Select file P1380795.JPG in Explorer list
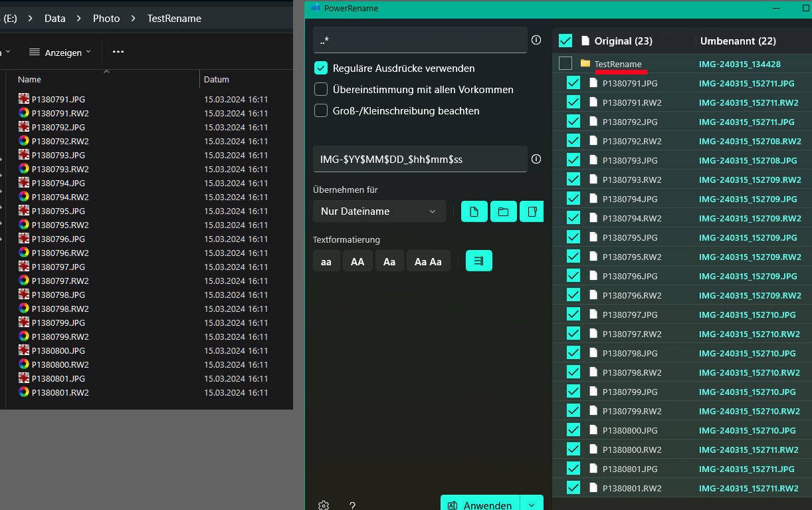Screen dimensions: 812x510 [x=58, y=211]
